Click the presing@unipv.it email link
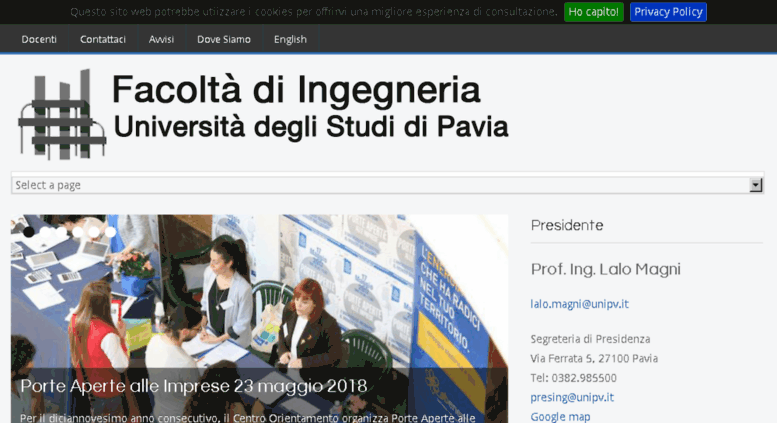The image size is (777, 423). (x=572, y=397)
